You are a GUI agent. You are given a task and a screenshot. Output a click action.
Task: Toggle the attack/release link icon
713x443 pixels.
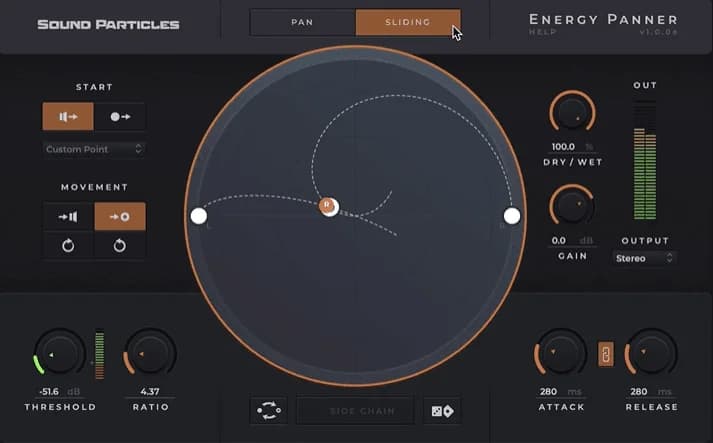606,354
